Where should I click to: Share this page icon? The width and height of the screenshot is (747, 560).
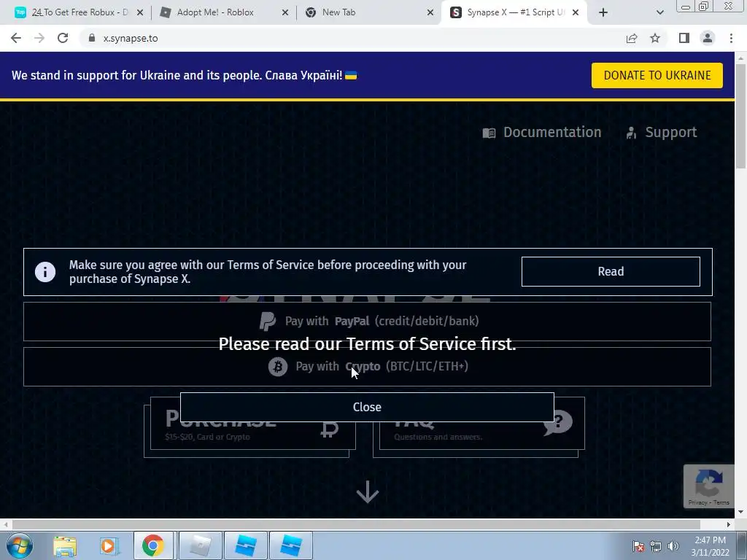pos(632,38)
